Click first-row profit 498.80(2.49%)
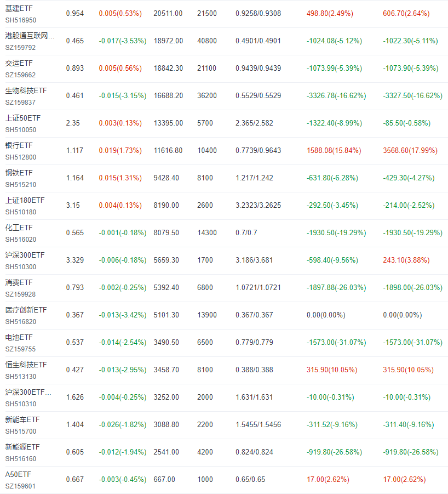 (x=330, y=14)
